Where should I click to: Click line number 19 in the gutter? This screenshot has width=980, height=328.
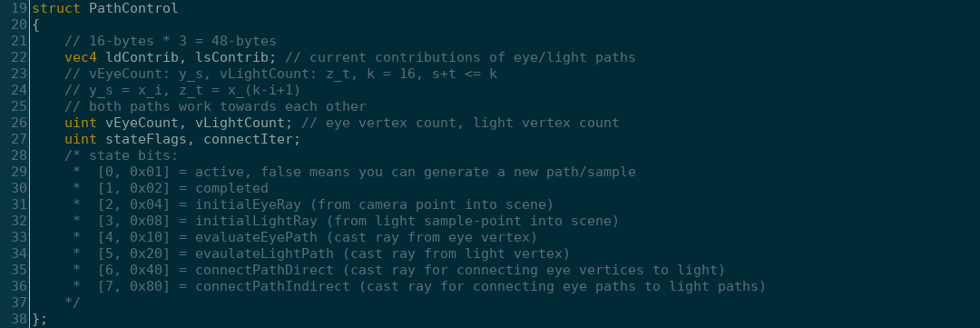pyautogui.click(x=19, y=9)
